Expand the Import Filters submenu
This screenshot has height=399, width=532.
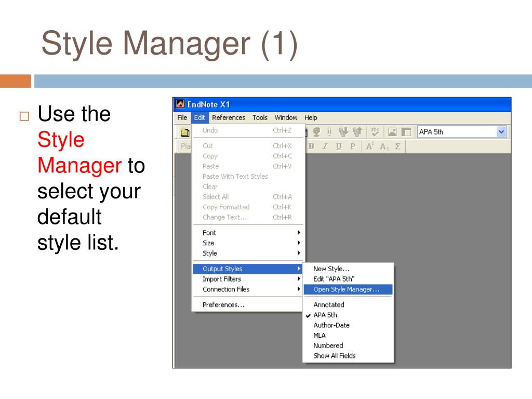pyautogui.click(x=248, y=279)
